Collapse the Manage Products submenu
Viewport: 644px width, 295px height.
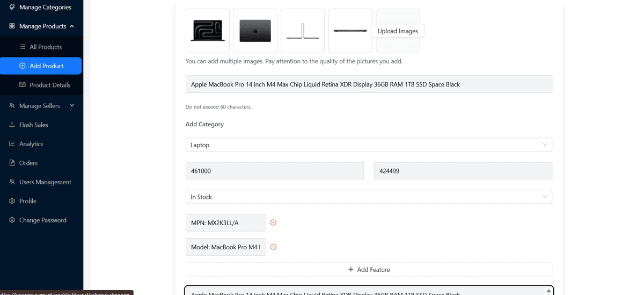tap(72, 26)
